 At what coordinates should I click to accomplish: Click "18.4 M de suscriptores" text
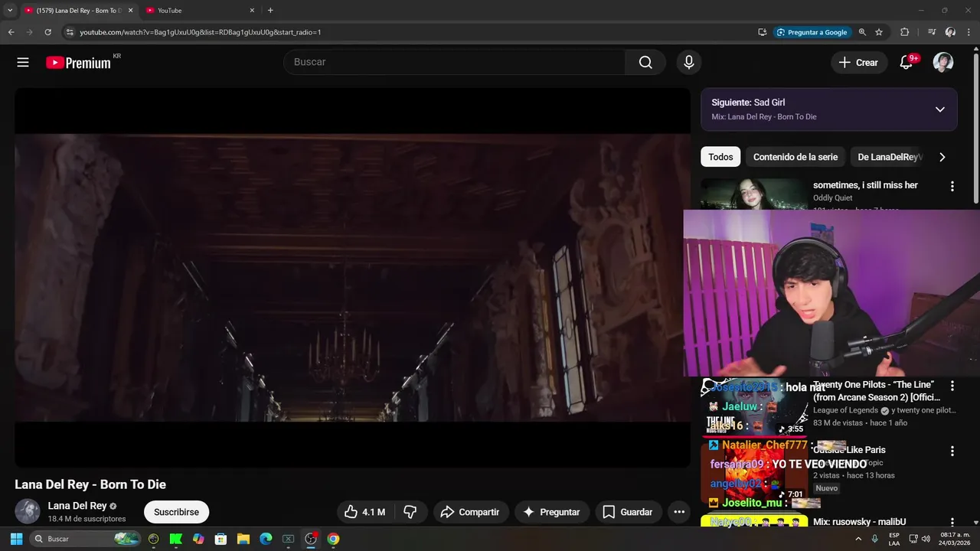[x=87, y=519]
